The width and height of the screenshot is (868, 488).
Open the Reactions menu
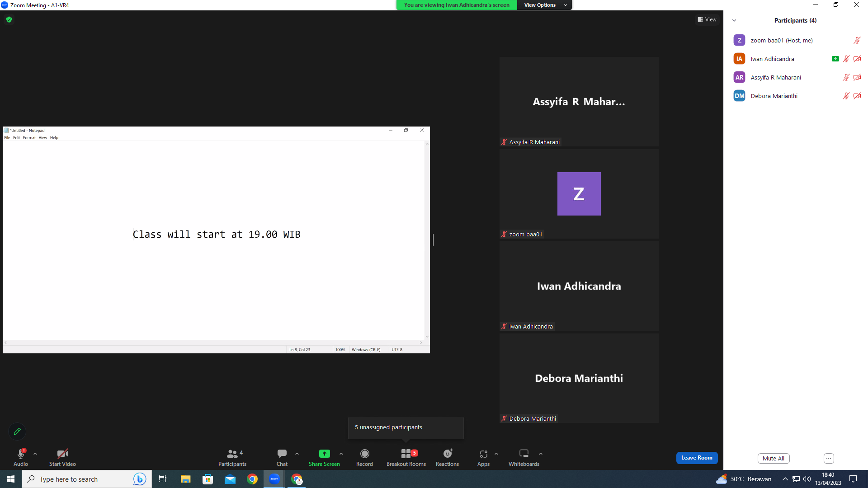pyautogui.click(x=447, y=457)
